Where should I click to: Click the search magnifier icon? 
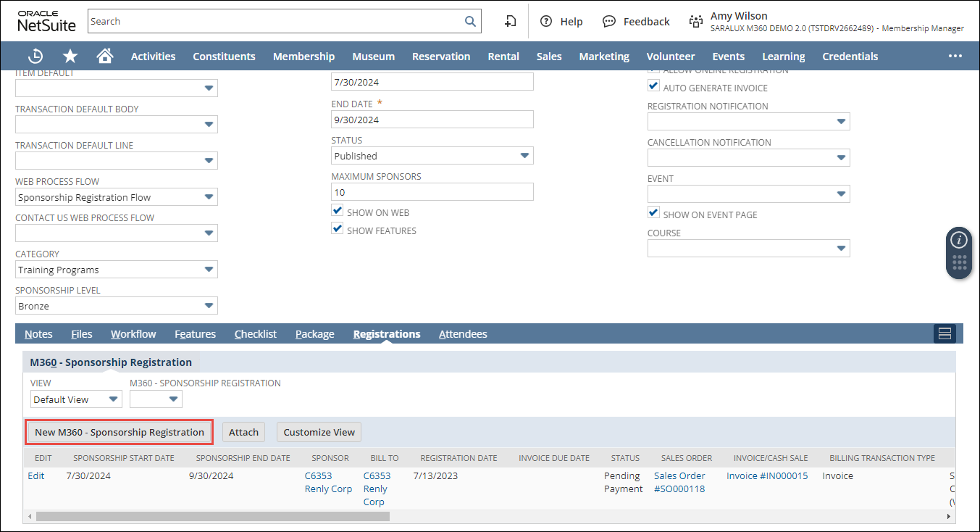[470, 22]
